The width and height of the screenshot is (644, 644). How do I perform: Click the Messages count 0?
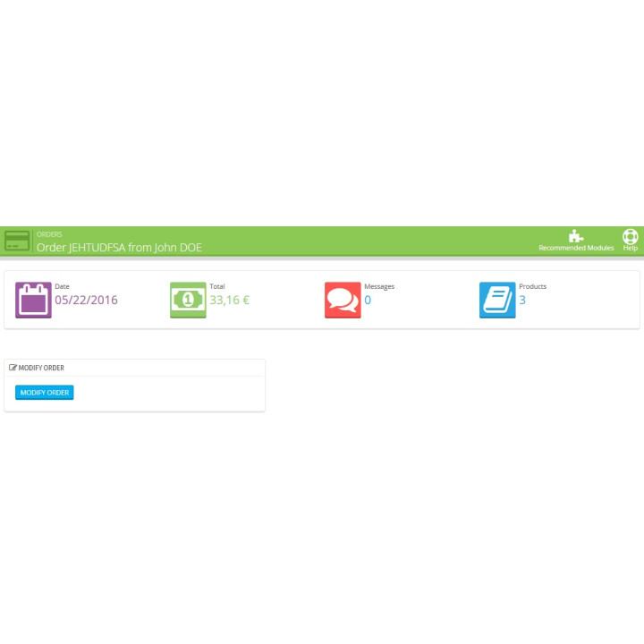coord(368,301)
